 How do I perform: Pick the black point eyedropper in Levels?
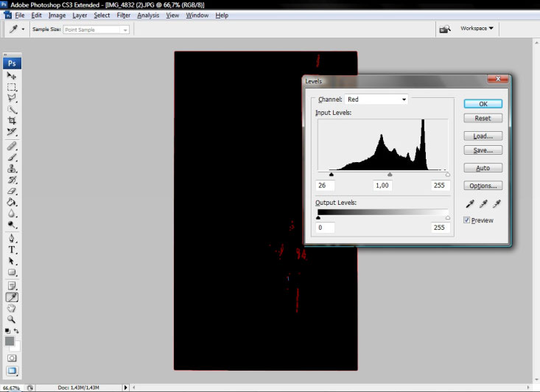[469, 204]
